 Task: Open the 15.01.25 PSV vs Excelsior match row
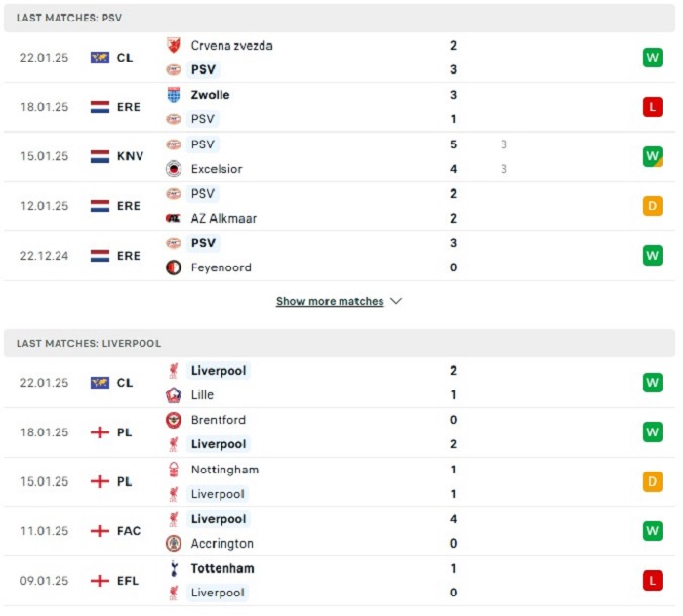click(340, 156)
